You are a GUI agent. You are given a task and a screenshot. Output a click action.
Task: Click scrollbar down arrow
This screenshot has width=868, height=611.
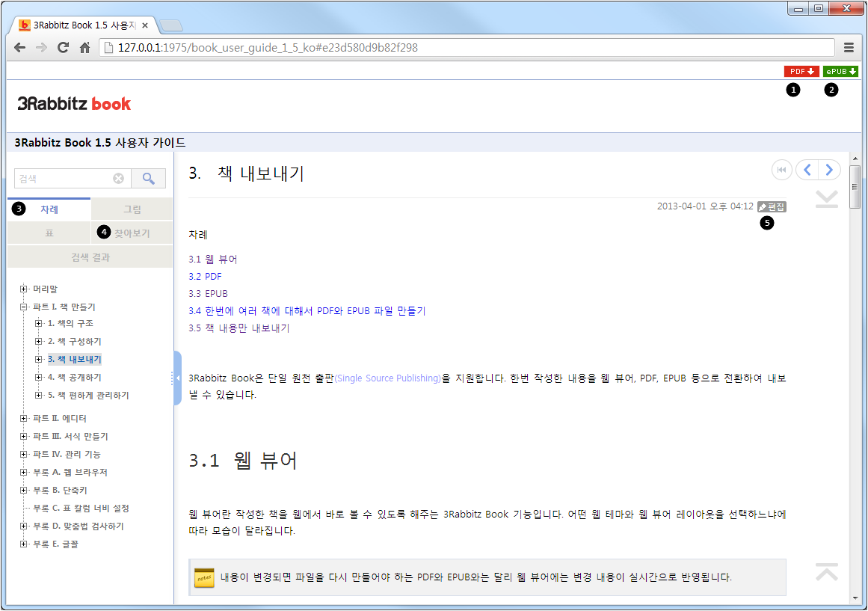point(855,598)
